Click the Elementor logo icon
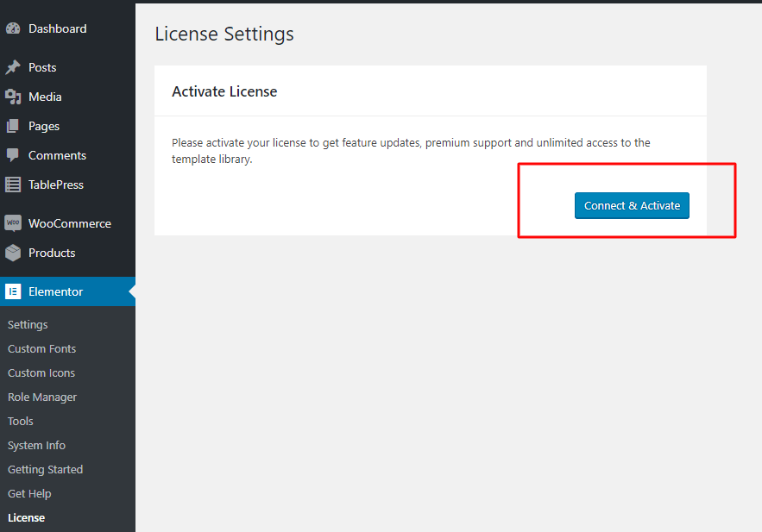Screen dimensions: 762x532 tap(13, 291)
